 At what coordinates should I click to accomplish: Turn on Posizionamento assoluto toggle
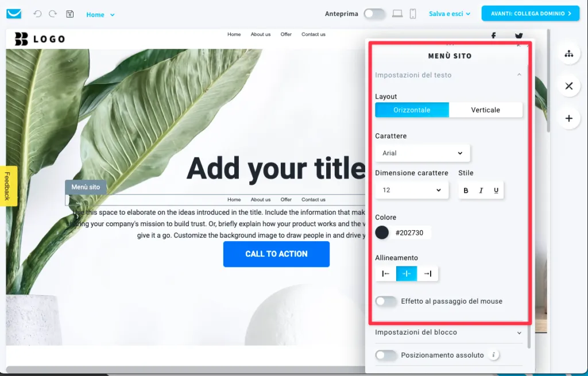(x=386, y=355)
